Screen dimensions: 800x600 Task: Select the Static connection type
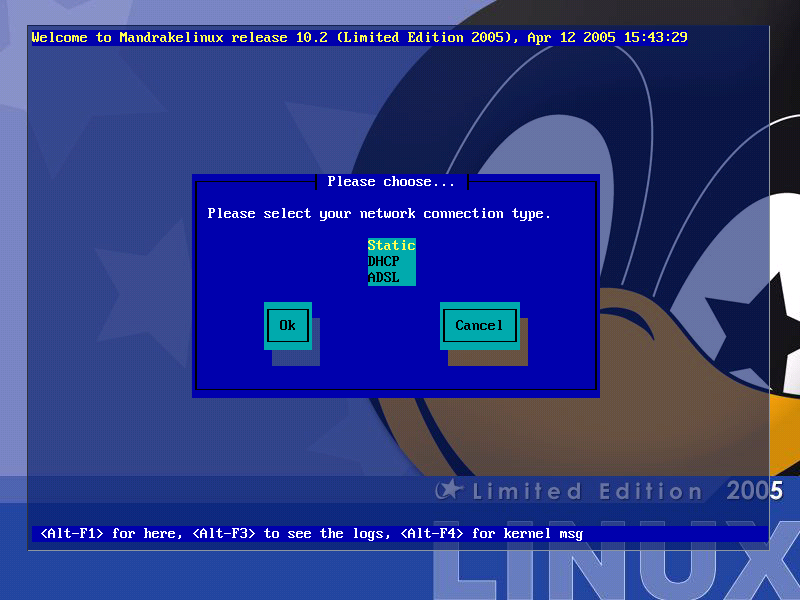coord(391,245)
